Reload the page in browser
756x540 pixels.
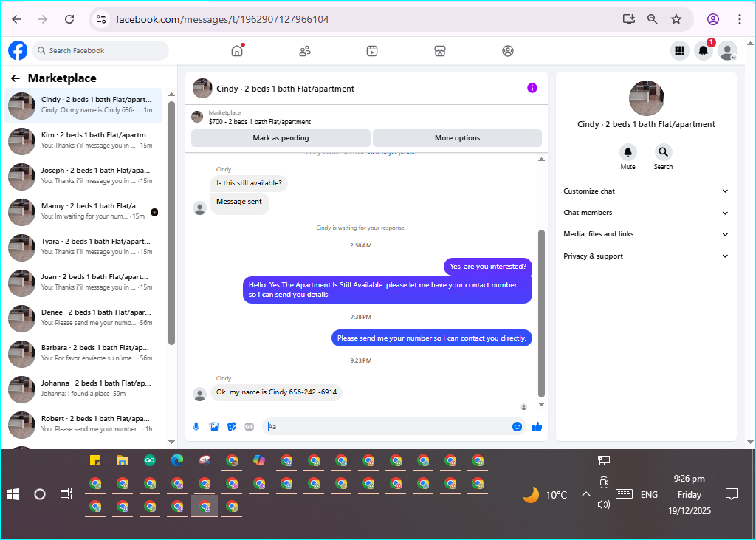point(69,19)
